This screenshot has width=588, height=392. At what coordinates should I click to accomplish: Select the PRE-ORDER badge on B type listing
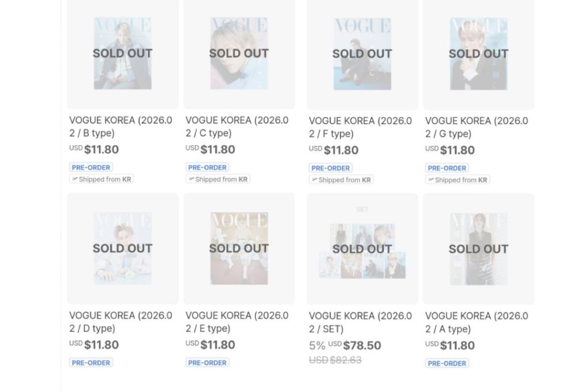90,167
